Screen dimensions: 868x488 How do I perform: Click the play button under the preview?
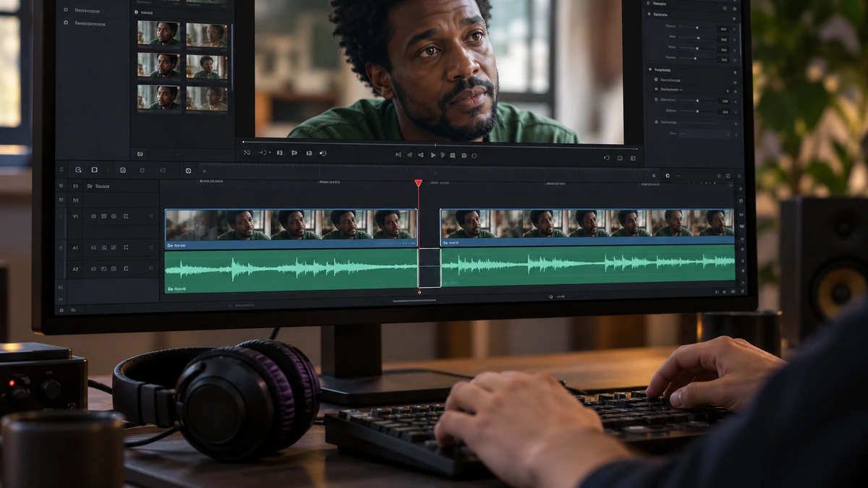click(x=433, y=155)
